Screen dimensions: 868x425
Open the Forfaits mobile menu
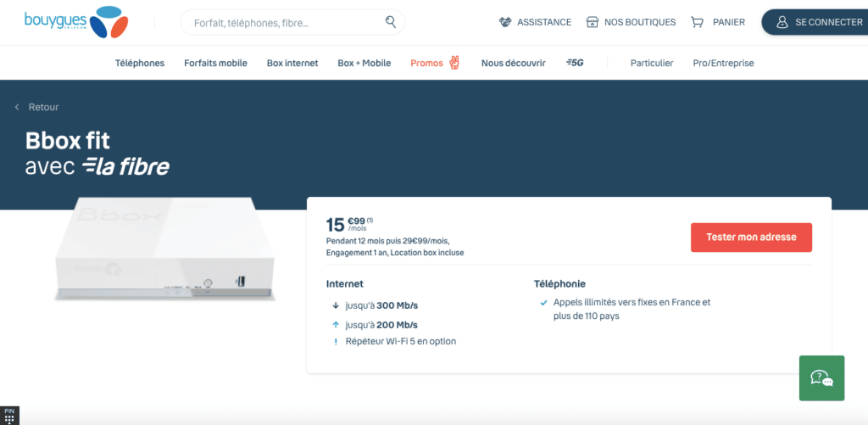(215, 63)
